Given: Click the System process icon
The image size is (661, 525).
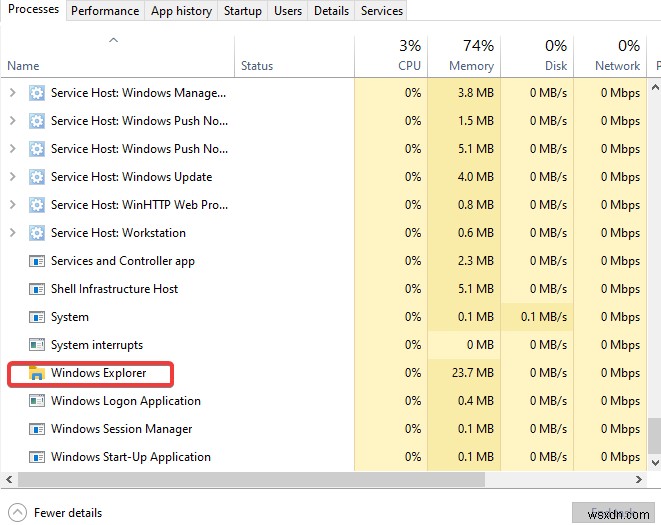Looking at the screenshot, I should [x=37, y=317].
